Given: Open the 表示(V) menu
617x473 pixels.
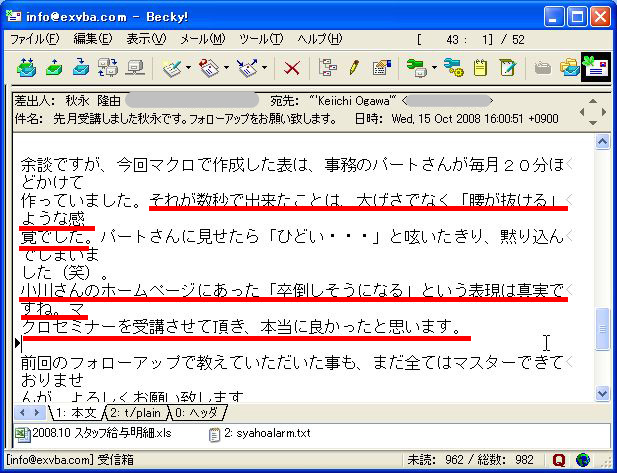Looking at the screenshot, I should [146, 39].
